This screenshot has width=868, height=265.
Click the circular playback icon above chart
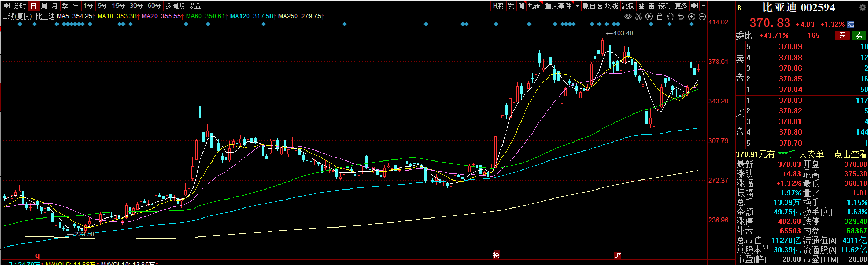click(x=649, y=16)
